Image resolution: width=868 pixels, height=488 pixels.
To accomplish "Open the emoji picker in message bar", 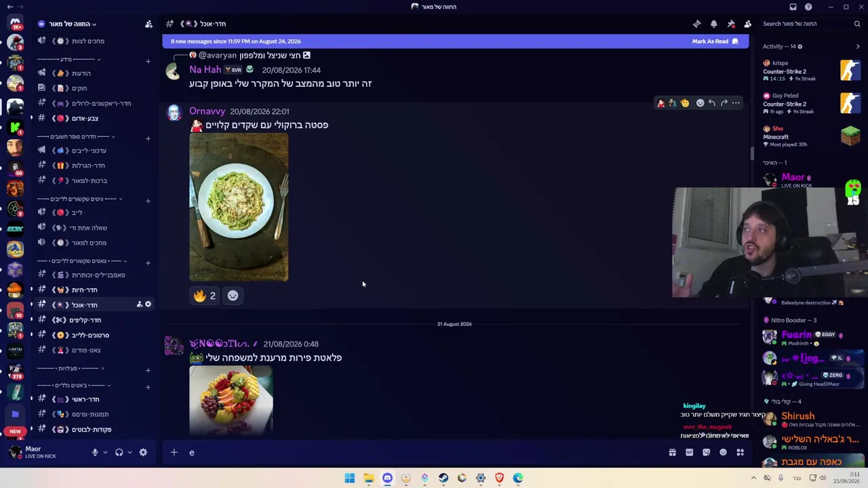I will point(723,453).
